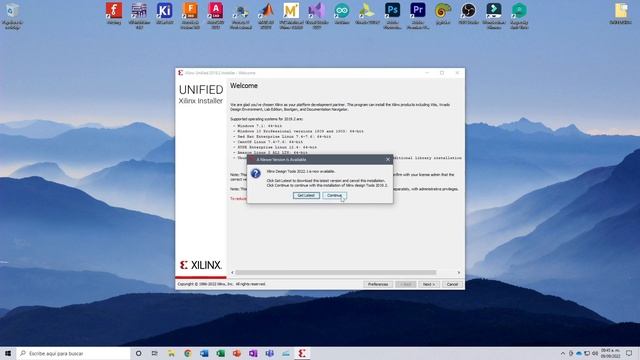Open OneNote from the taskbar
The width and height of the screenshot is (640, 360).
253,353
